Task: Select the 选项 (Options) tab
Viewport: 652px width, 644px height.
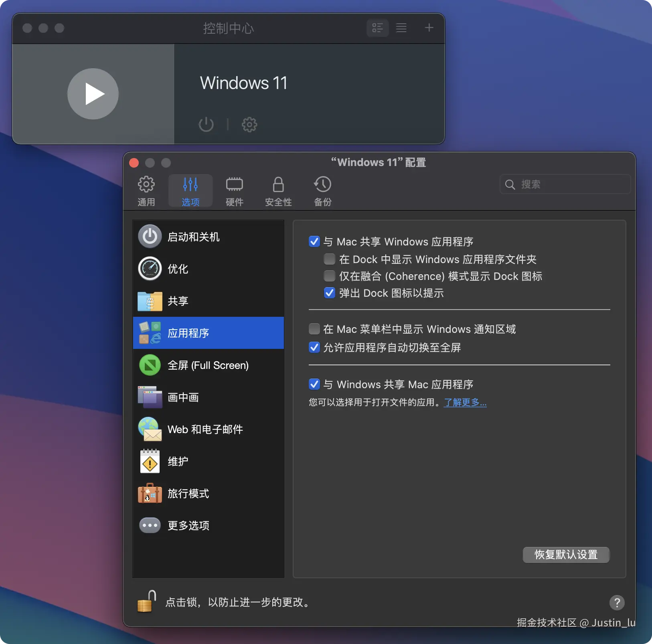Action: click(x=190, y=191)
